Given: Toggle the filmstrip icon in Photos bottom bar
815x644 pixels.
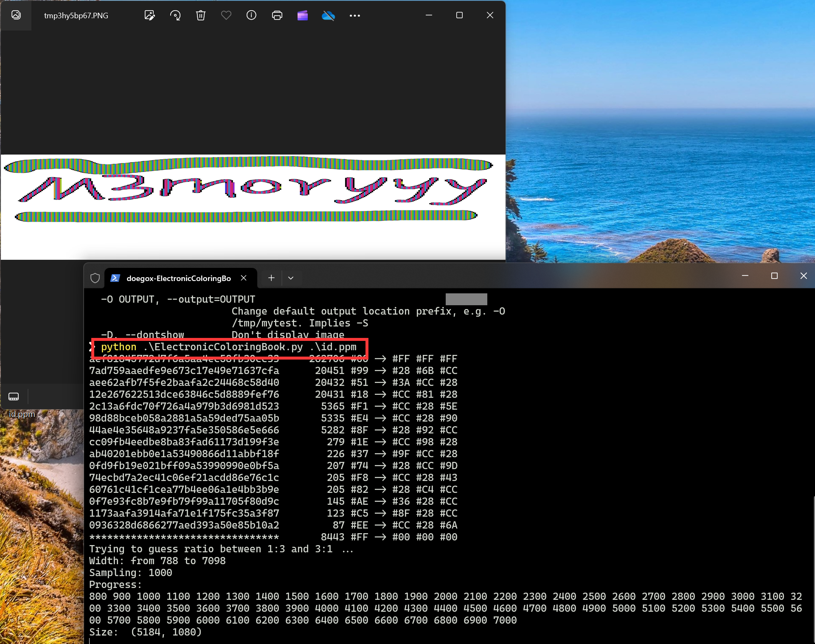Looking at the screenshot, I should tap(14, 397).
